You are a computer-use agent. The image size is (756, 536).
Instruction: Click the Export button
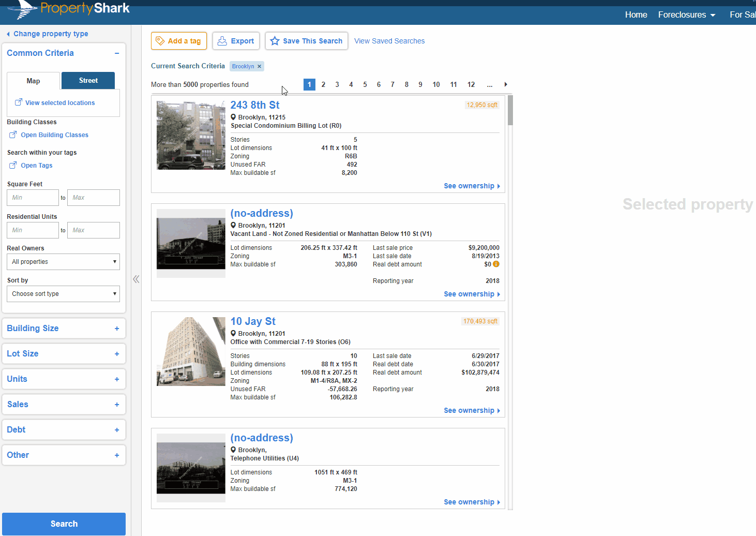click(236, 41)
